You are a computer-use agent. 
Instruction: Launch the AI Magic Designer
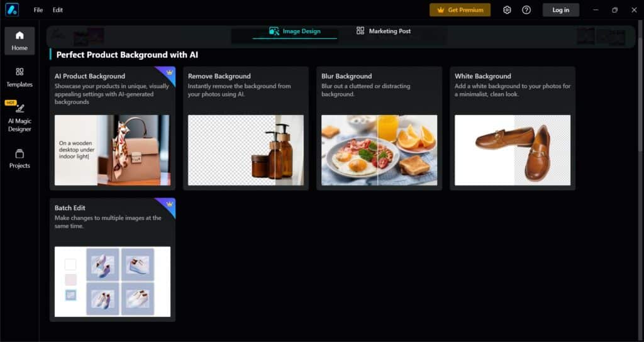(x=19, y=116)
